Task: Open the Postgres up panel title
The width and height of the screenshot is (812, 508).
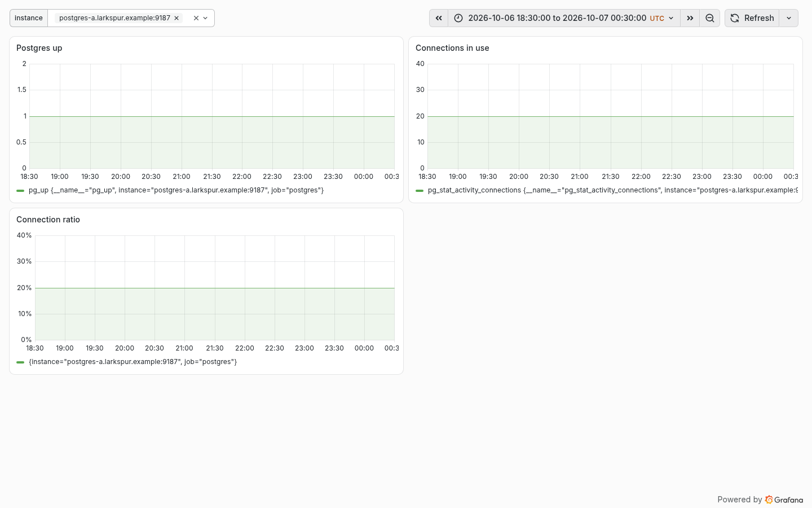Action: point(39,48)
